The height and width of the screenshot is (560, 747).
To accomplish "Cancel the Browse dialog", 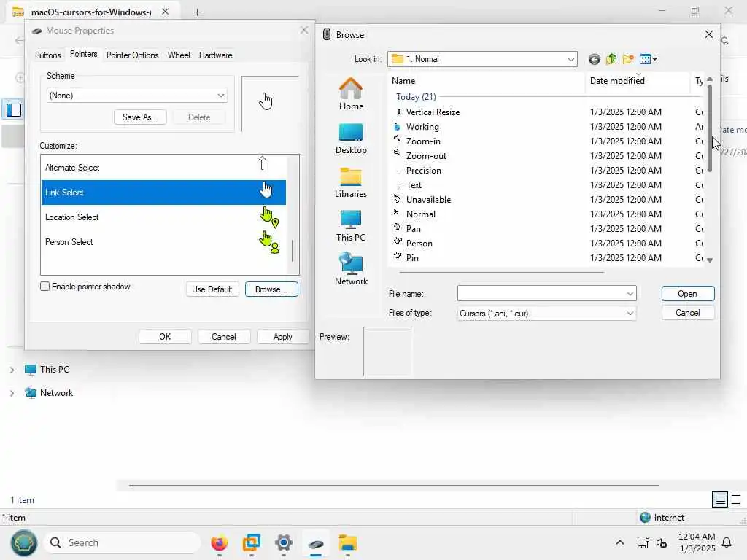I will pos(687,313).
